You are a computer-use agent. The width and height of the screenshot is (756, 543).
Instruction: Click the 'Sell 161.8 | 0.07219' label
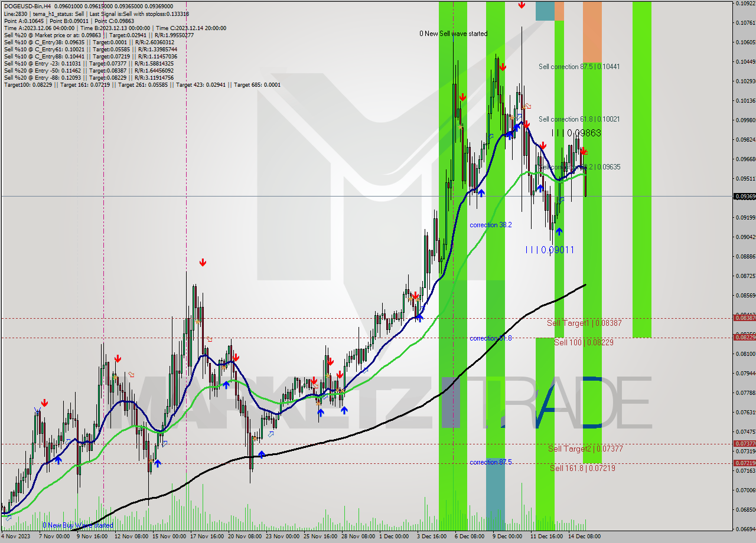(582, 468)
